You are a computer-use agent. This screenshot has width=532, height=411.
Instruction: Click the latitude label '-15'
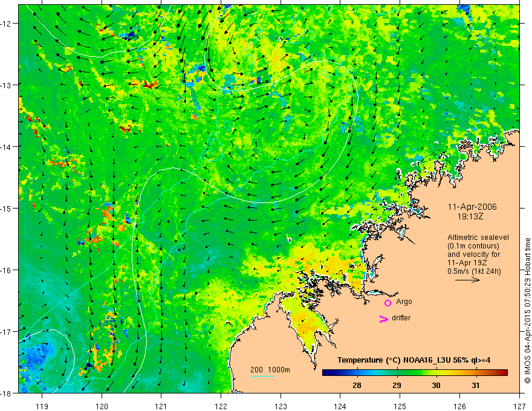click(7, 208)
